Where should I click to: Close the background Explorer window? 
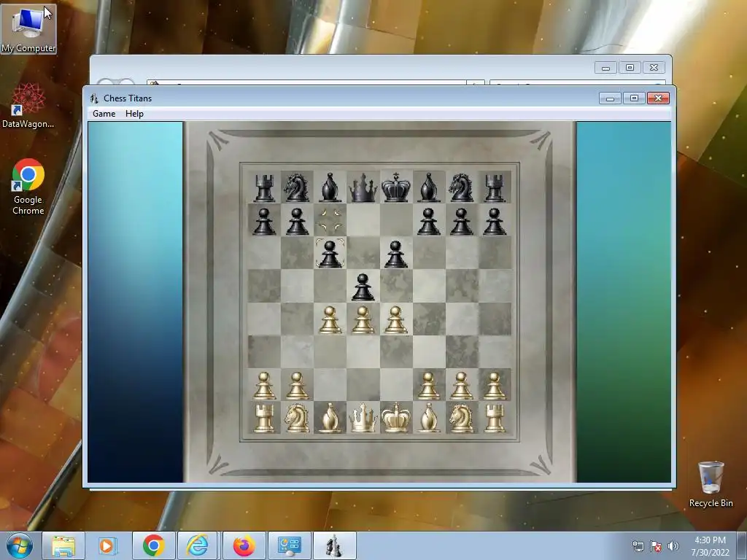coord(654,68)
